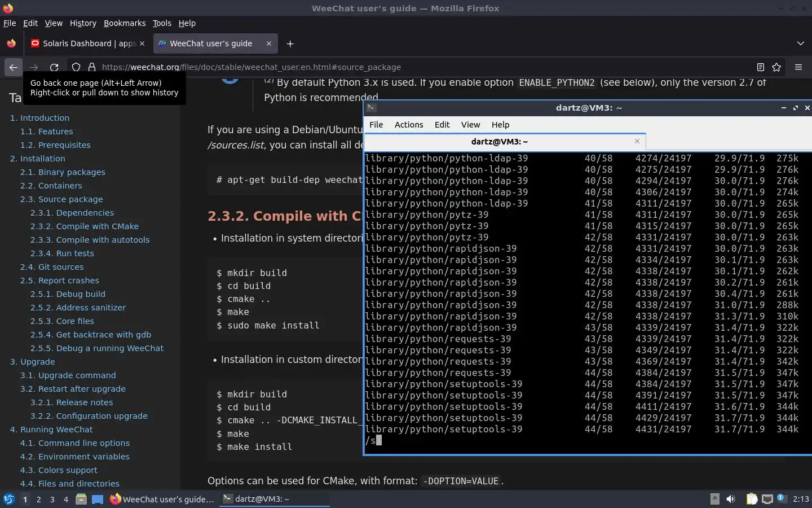The image size is (812, 508).
Task: Focus dartz@VM3 terminal taskbar entry
Action: tap(275, 499)
